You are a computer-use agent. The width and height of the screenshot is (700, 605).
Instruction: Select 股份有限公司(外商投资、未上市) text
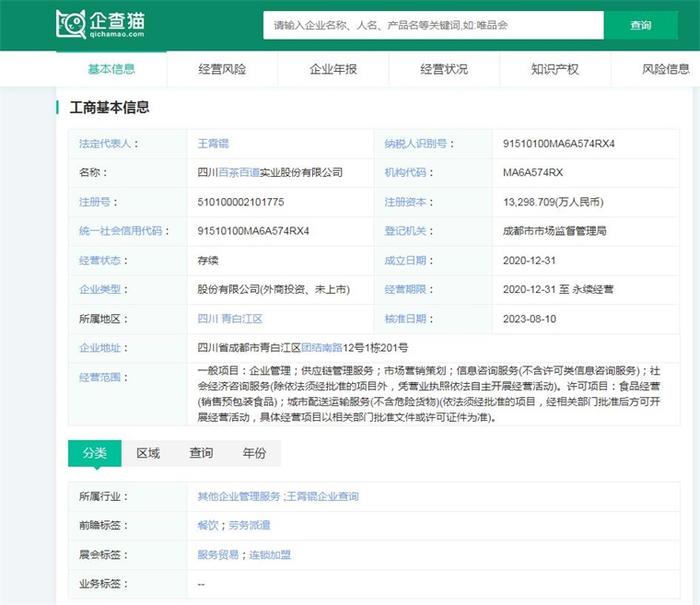pyautogui.click(x=274, y=289)
